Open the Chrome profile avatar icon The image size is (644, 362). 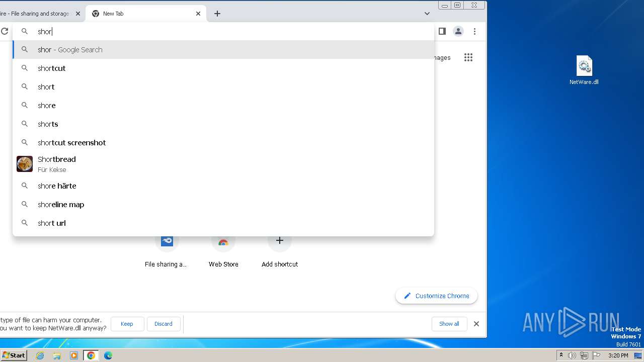pyautogui.click(x=458, y=31)
